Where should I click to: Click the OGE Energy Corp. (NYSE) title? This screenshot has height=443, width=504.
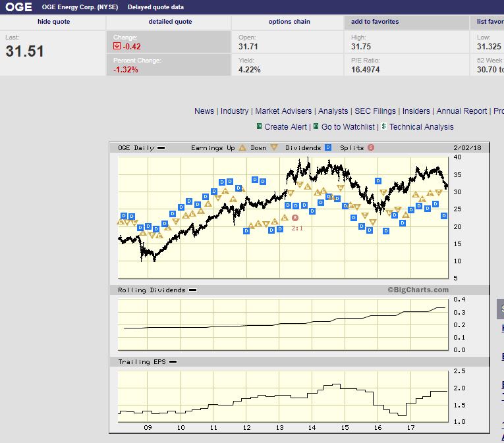point(80,7)
